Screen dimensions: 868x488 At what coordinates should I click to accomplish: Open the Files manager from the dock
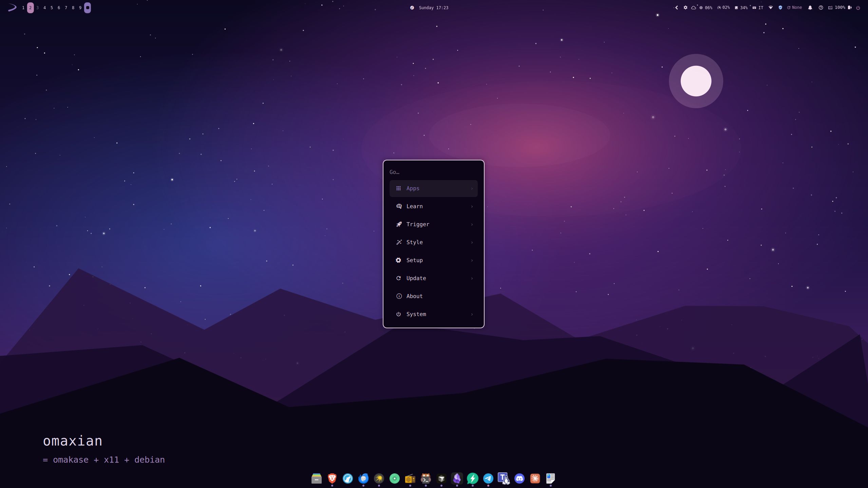click(x=316, y=478)
